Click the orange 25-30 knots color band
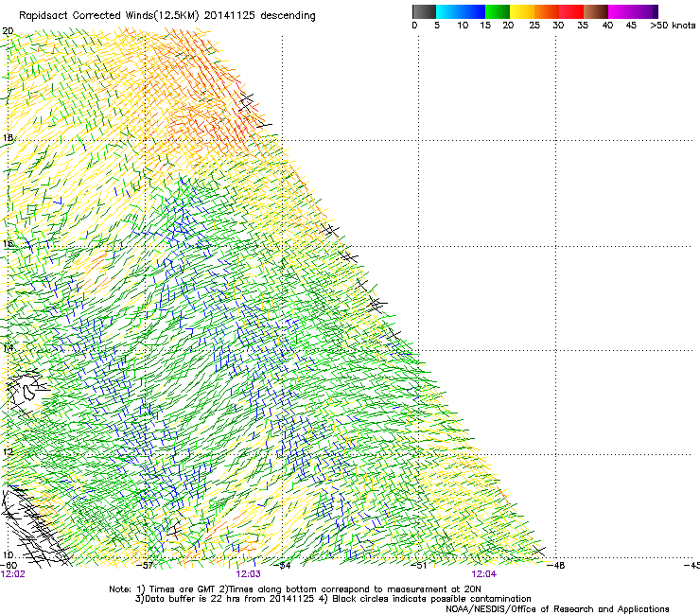The width and height of the screenshot is (700, 615). pyautogui.click(x=547, y=11)
